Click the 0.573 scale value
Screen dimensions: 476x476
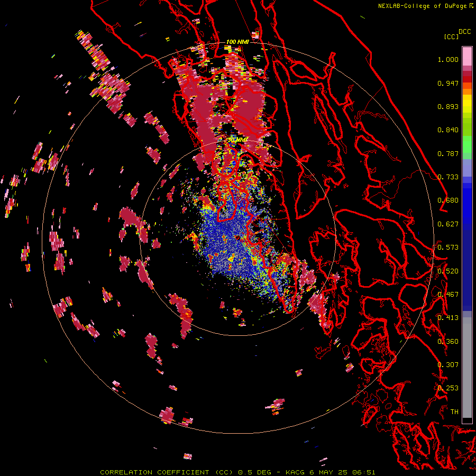[448, 248]
